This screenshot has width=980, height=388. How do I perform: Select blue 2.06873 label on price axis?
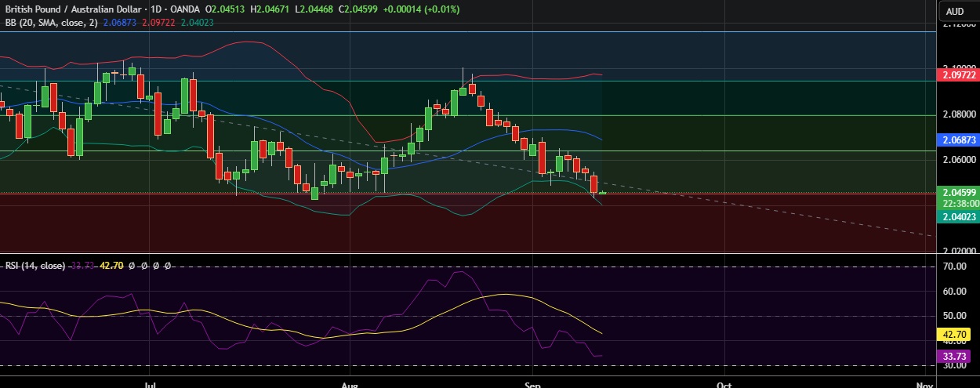click(959, 140)
